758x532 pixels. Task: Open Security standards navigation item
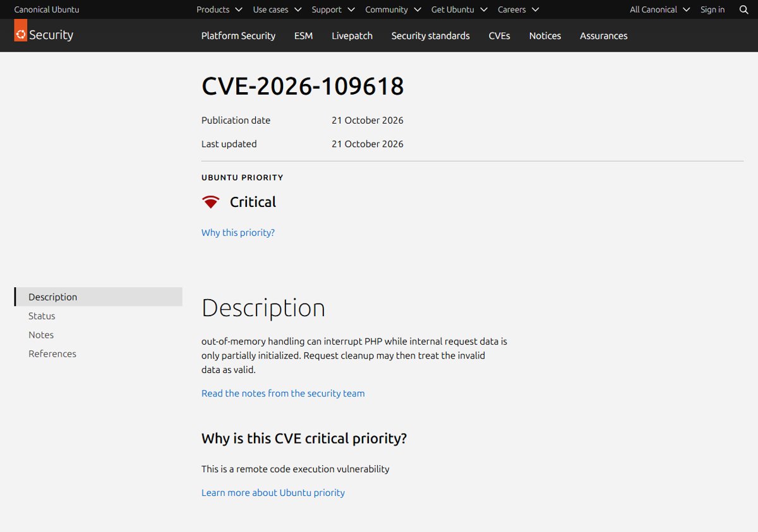430,35
